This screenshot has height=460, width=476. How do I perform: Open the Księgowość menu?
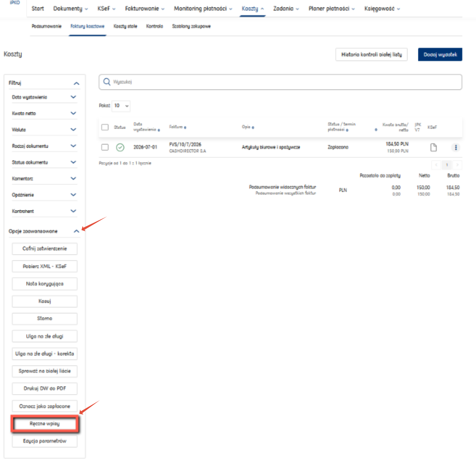click(382, 8)
